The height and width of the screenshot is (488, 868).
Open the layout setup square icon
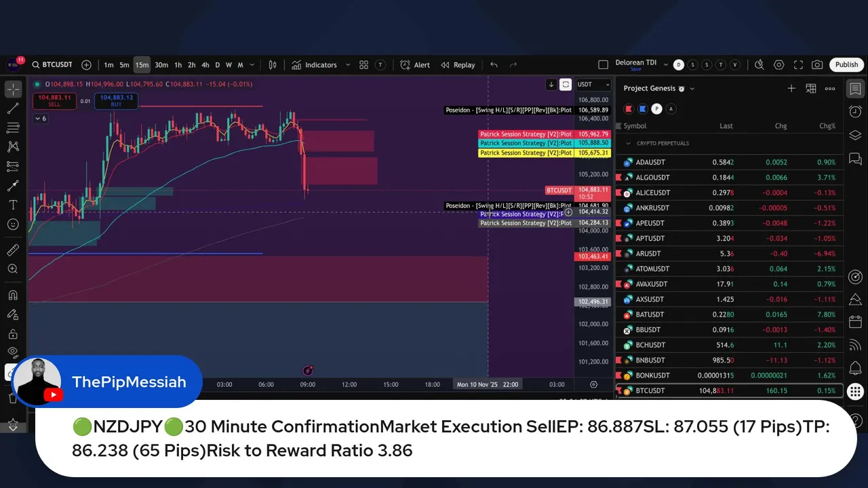[x=603, y=64]
